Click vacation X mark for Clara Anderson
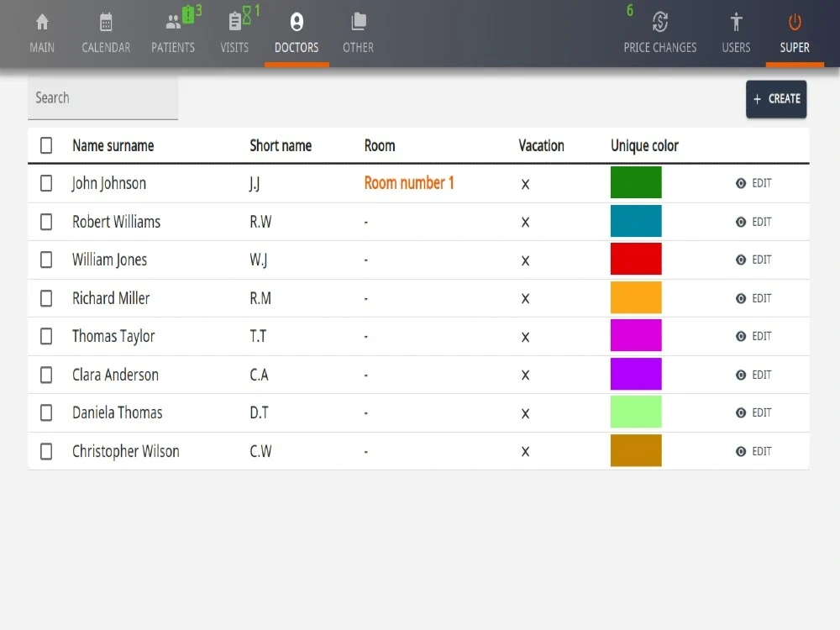Viewport: 840px width, 630px height. tap(525, 375)
